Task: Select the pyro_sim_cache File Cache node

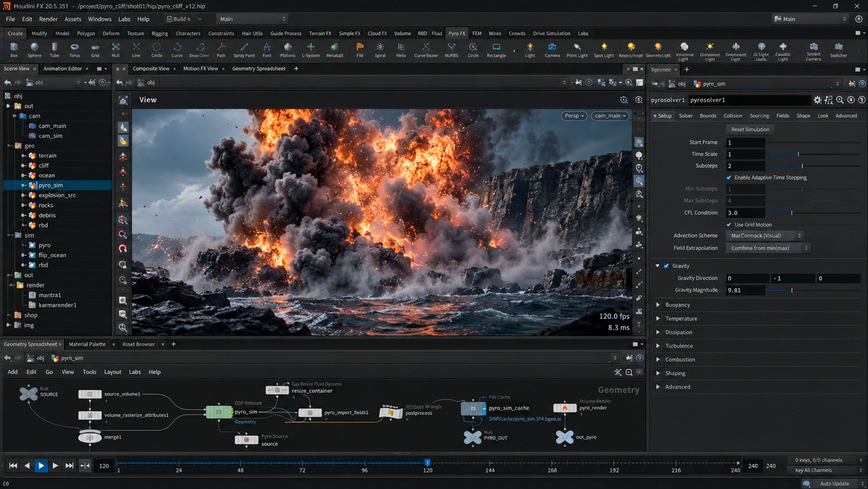Action: [x=473, y=408]
